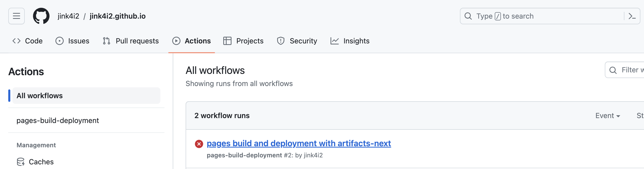644x169 pixels.
Task: Click the GitHub Octocat logo
Action: pos(41,16)
